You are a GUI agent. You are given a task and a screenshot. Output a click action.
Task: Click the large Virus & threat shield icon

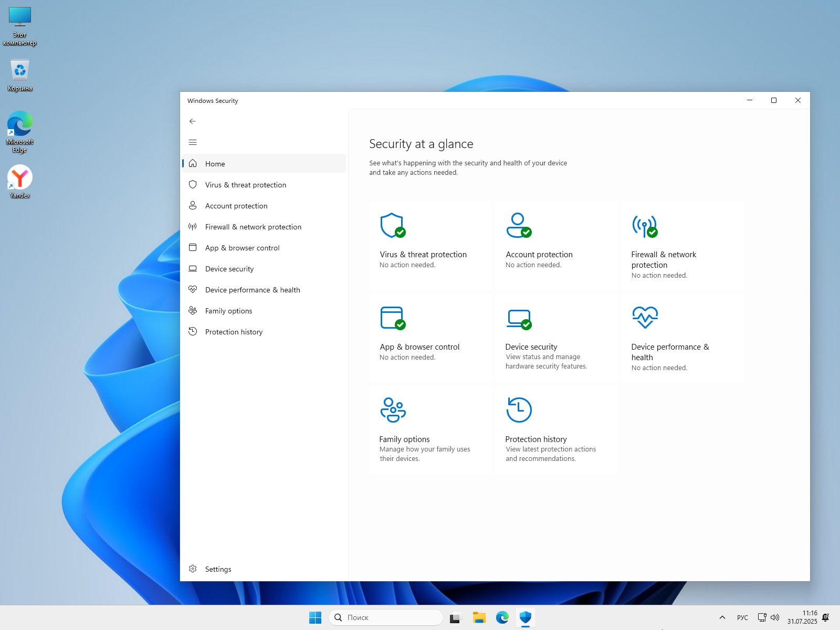click(393, 225)
